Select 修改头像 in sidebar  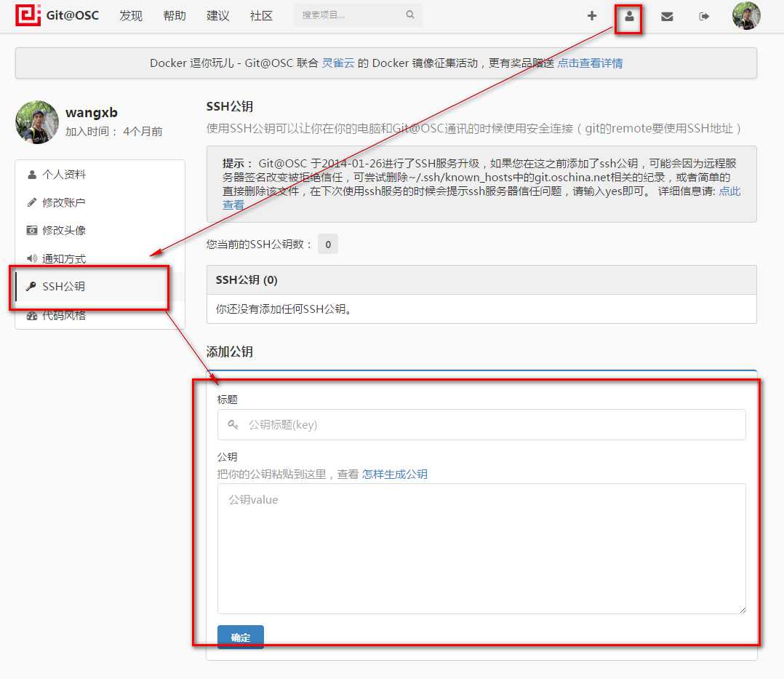(100, 230)
